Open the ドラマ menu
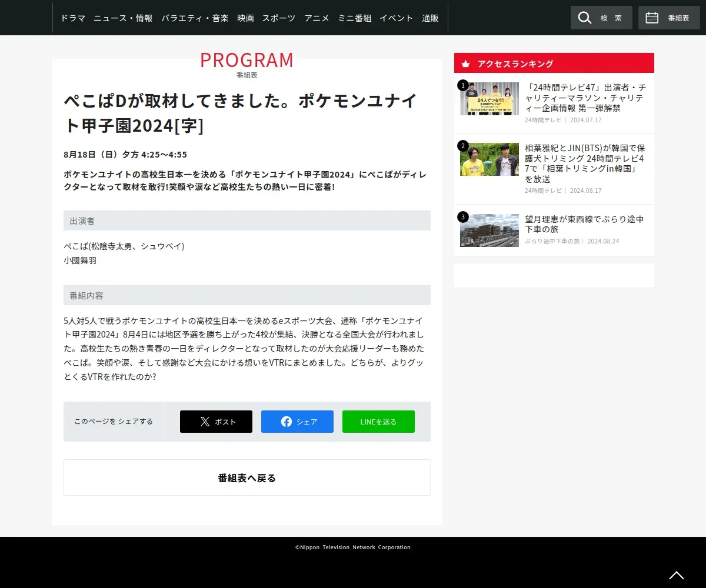 (x=73, y=18)
